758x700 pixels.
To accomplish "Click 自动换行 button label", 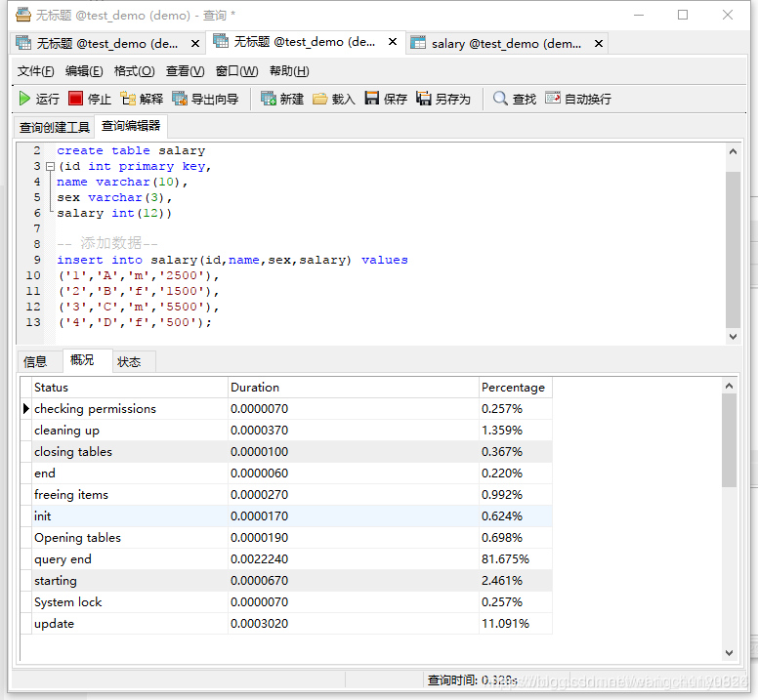I will click(588, 99).
